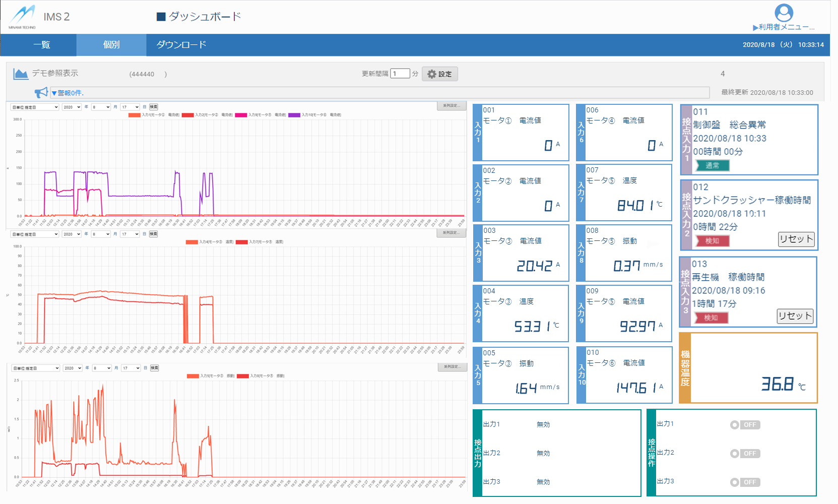Select the 001 モータ① 電流値 card

(x=521, y=133)
